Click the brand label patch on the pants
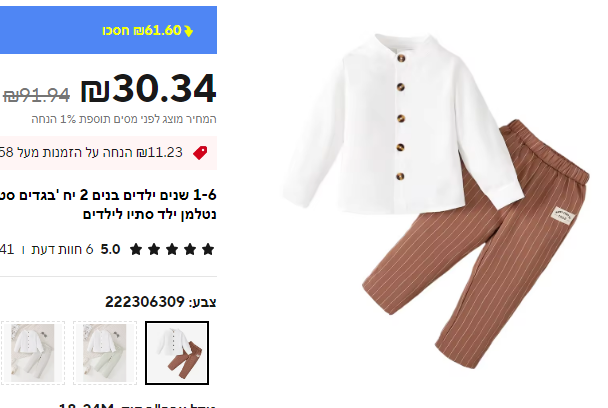The image size is (608, 408). click(563, 216)
